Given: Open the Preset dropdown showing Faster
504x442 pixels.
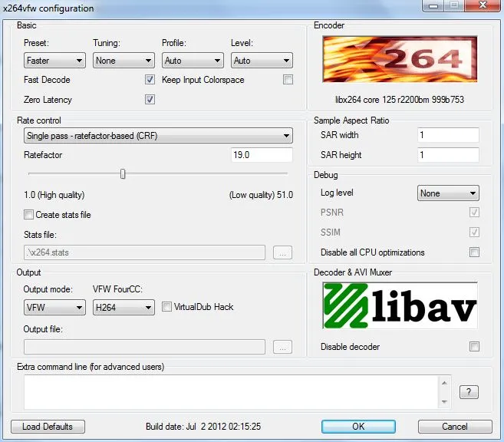Looking at the screenshot, I should pos(54,61).
